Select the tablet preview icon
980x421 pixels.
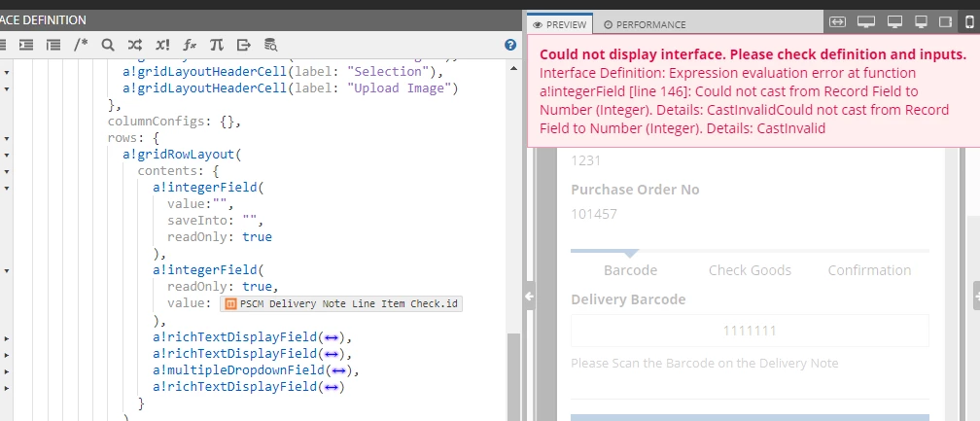click(x=945, y=21)
